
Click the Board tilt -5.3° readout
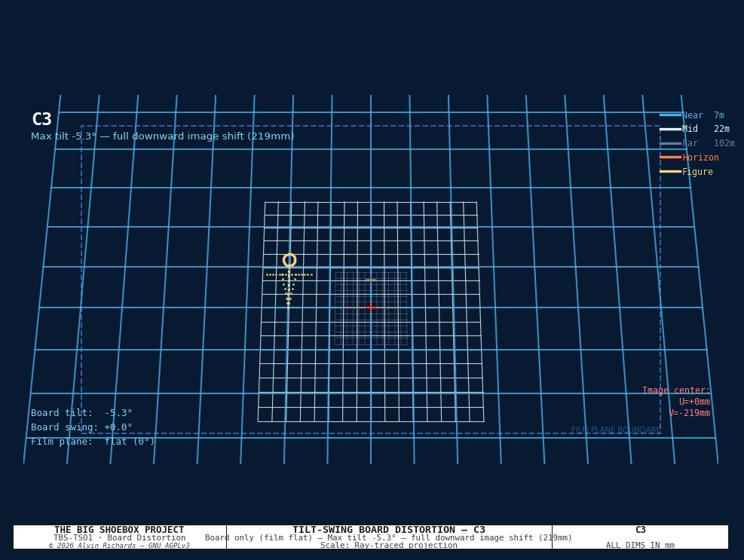[x=81, y=413]
